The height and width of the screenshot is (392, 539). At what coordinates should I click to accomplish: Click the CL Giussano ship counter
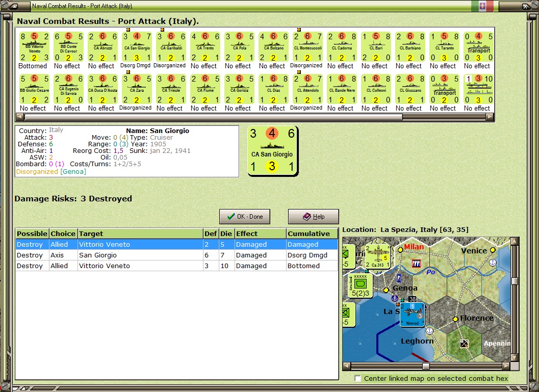click(410, 89)
